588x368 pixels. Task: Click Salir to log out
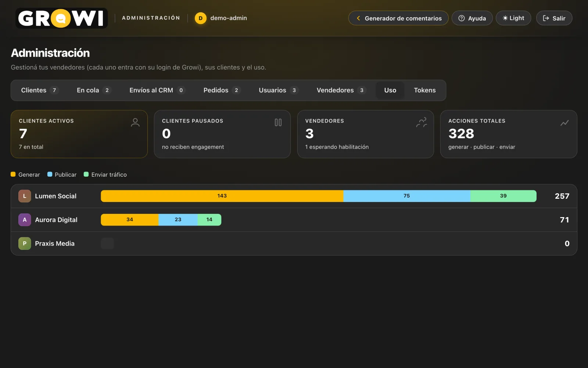554,18
